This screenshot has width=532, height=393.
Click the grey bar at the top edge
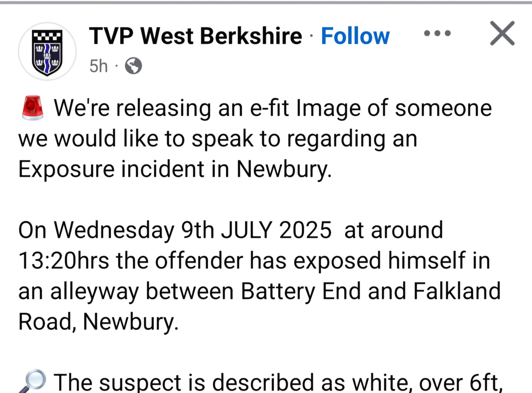[x=266, y=2]
